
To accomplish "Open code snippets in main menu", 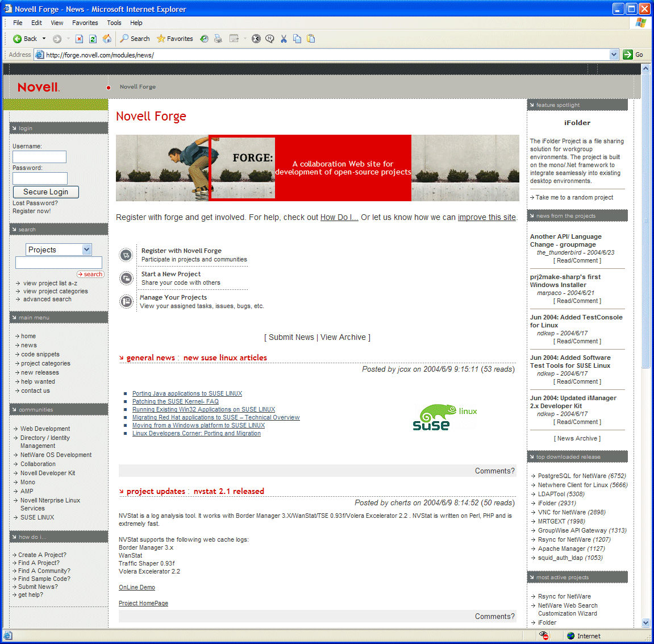I will click(x=40, y=354).
